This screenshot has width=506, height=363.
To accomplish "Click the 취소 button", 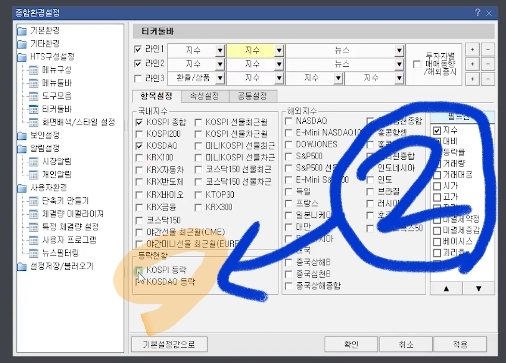I will coord(406,344).
